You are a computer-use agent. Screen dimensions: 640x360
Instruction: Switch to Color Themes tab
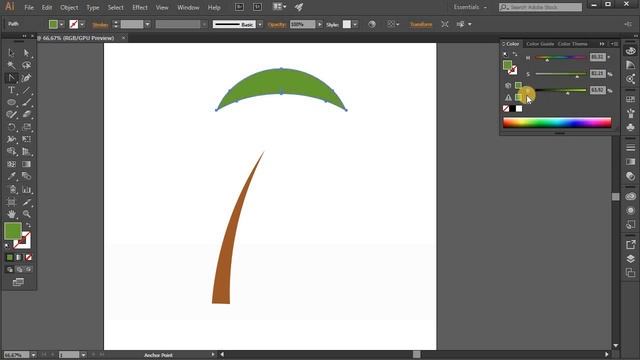tap(573, 44)
